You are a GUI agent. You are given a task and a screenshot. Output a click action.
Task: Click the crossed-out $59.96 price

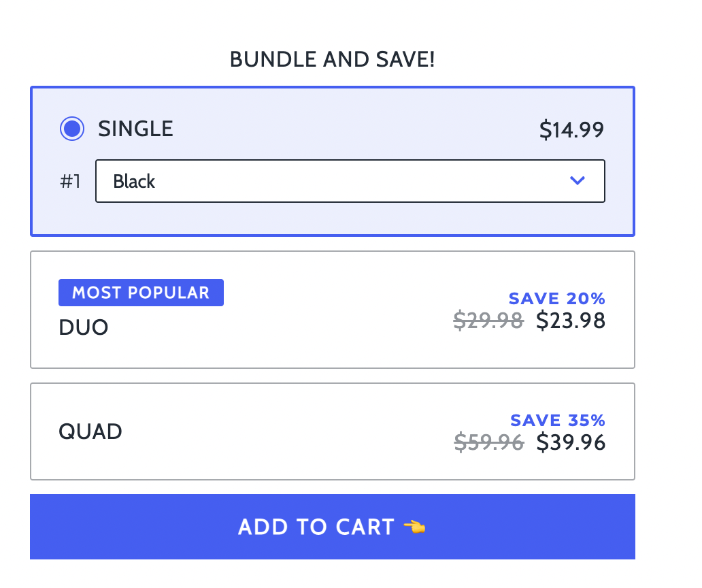pos(489,442)
